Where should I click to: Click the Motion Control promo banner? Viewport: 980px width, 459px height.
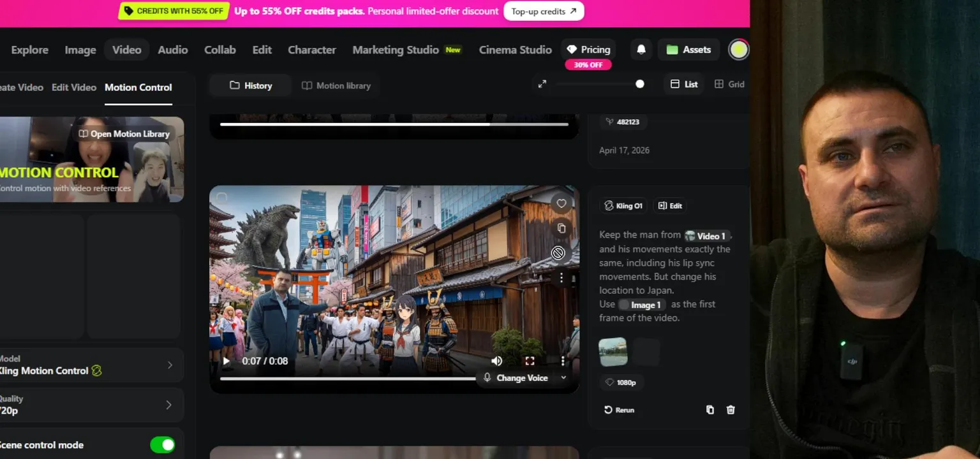click(92, 159)
